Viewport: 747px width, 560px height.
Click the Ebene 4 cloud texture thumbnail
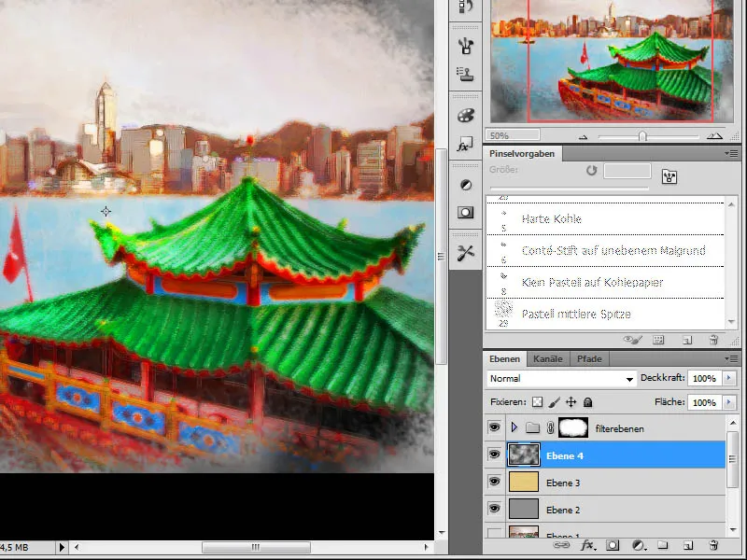524,455
